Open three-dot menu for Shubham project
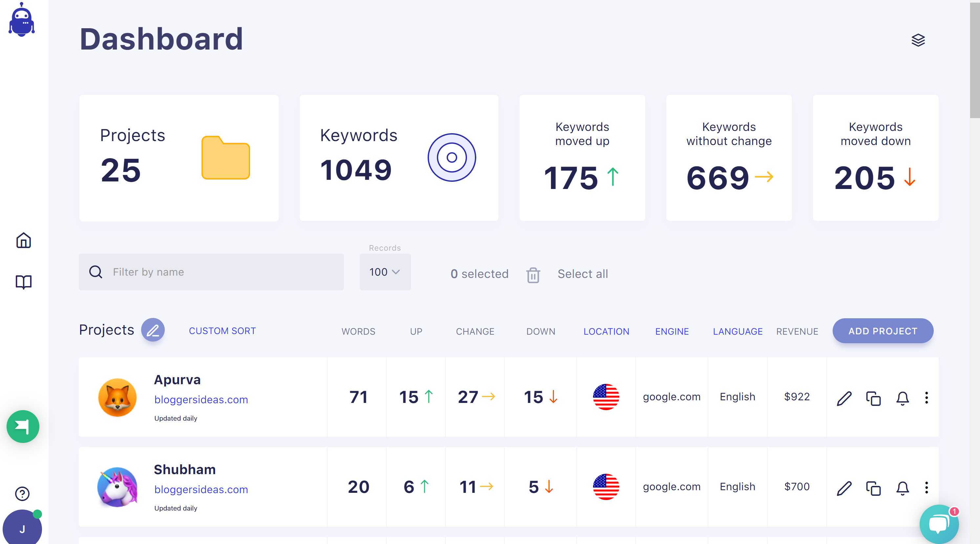The image size is (980, 544). [x=927, y=488]
